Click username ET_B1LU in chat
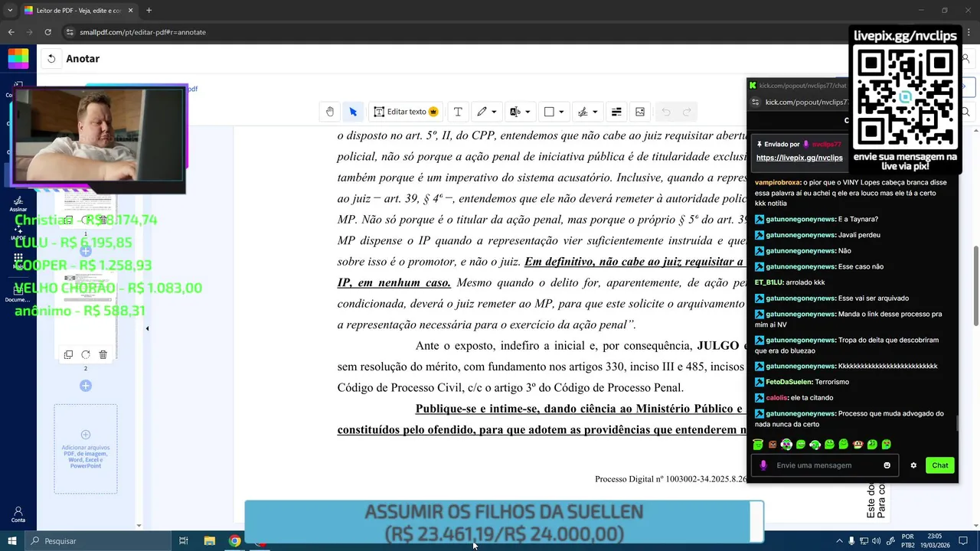This screenshot has width=980, height=551. (769, 282)
